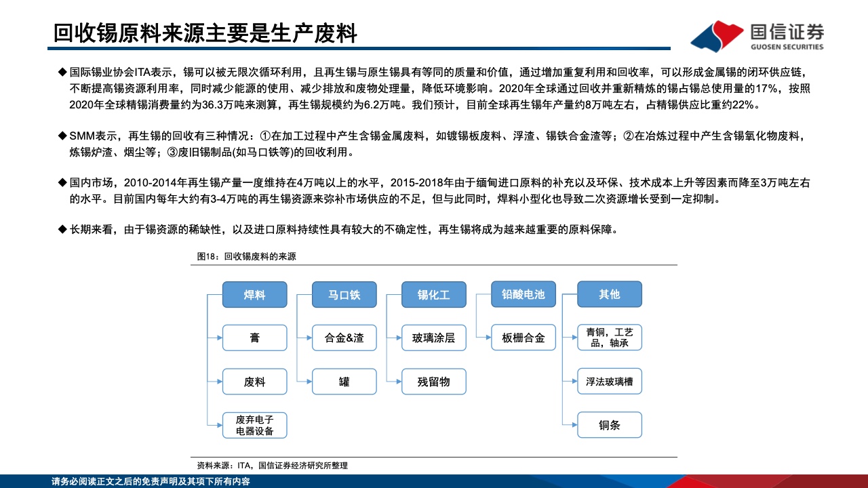Click the 青铜，工艺品，轴承 box
Screen dimensions: 868x488
click(609, 338)
